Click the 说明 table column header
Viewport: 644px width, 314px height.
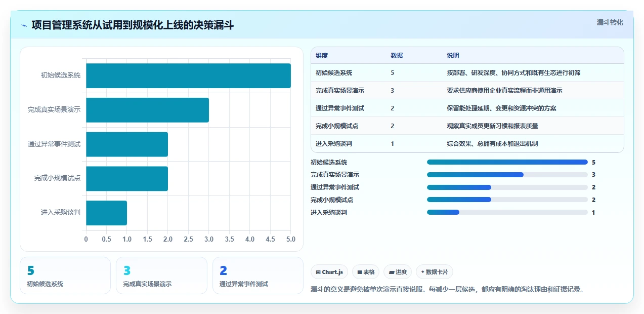pos(453,56)
